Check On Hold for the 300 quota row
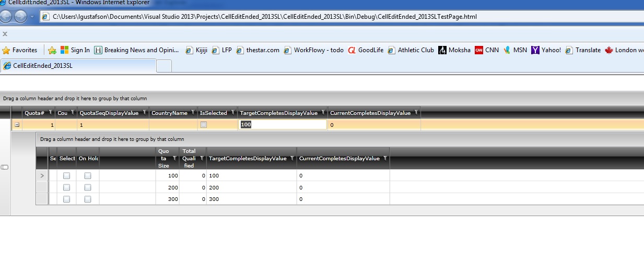The width and height of the screenshot is (644, 274). point(88,199)
